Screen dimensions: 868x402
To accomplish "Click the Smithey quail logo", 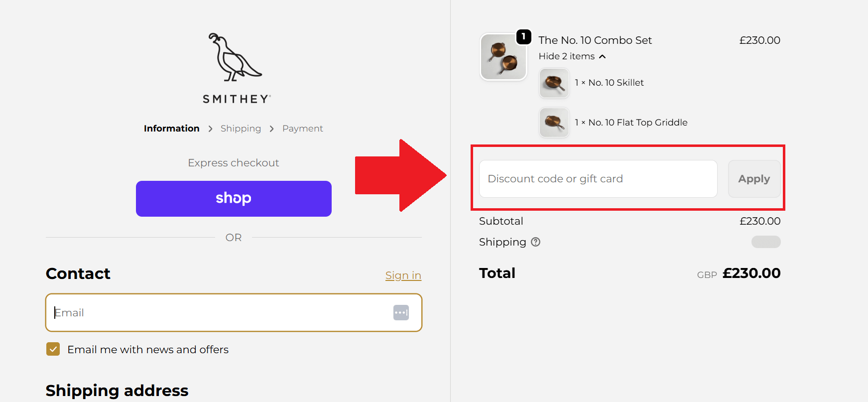I will (234, 57).
